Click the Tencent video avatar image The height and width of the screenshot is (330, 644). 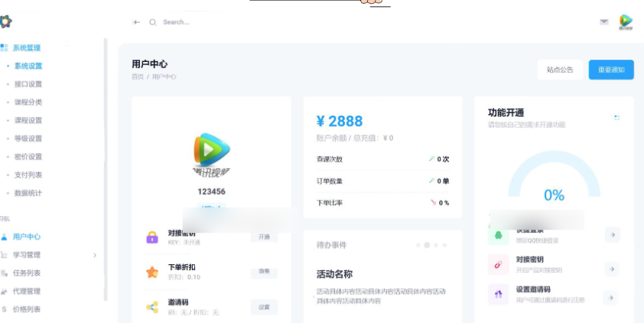pyautogui.click(x=211, y=155)
